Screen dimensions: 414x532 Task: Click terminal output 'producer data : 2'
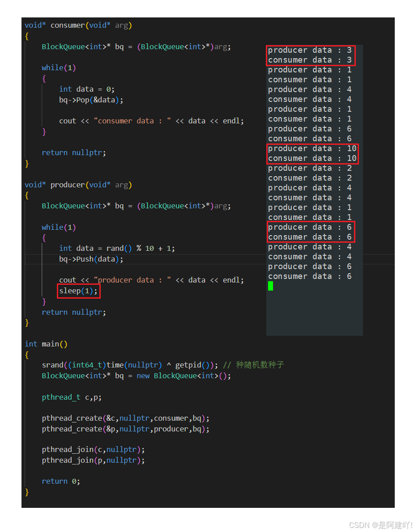coord(310,168)
